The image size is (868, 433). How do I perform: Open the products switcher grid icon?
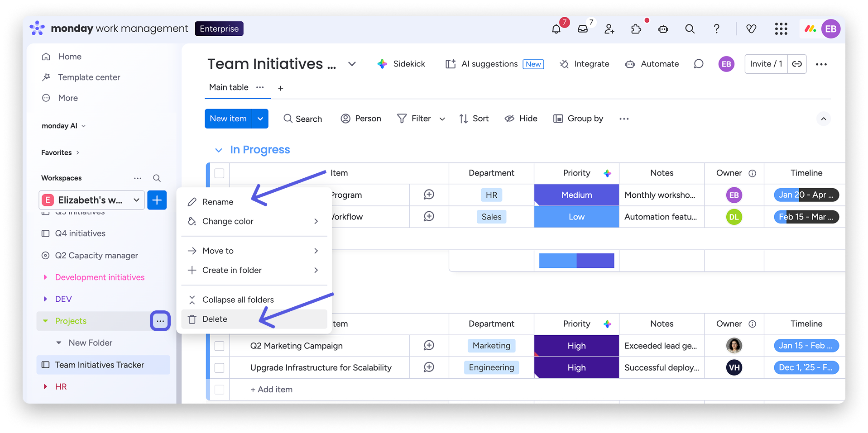click(x=781, y=29)
